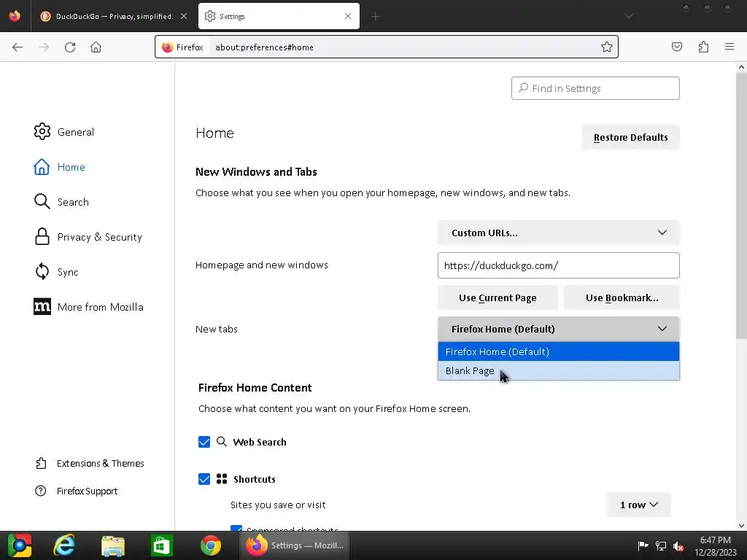Click the Web Search magnifier icon
The height and width of the screenshot is (560, 747).
tap(222, 441)
